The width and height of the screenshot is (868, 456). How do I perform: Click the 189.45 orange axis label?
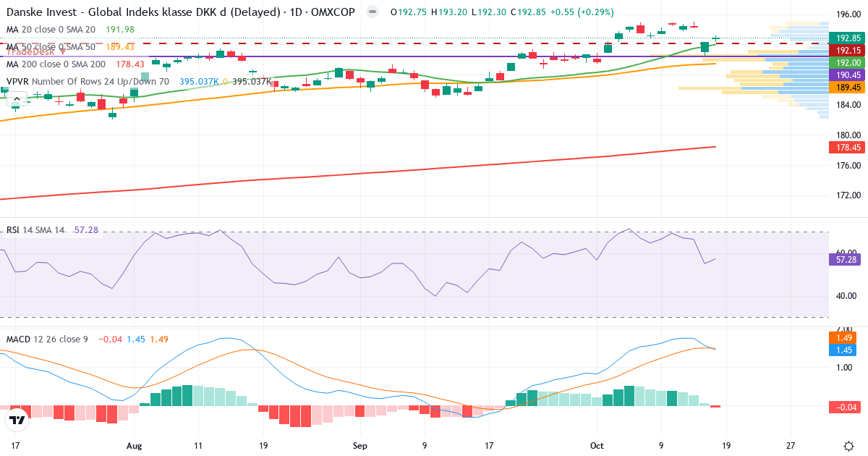(848, 88)
